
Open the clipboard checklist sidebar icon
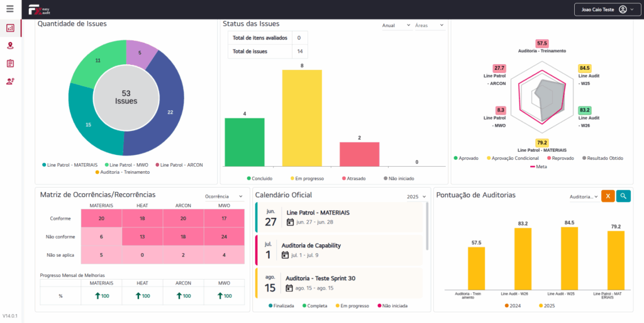coord(10,64)
